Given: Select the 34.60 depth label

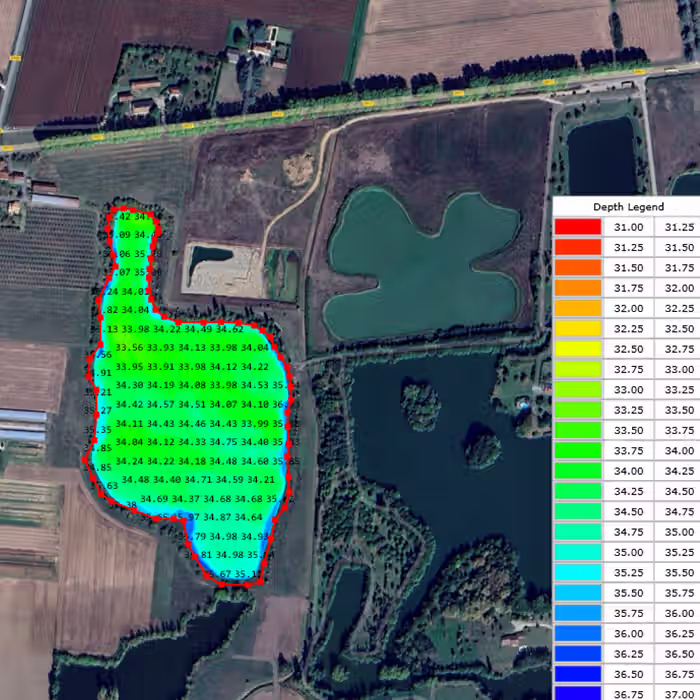Looking at the screenshot, I should (255, 461).
